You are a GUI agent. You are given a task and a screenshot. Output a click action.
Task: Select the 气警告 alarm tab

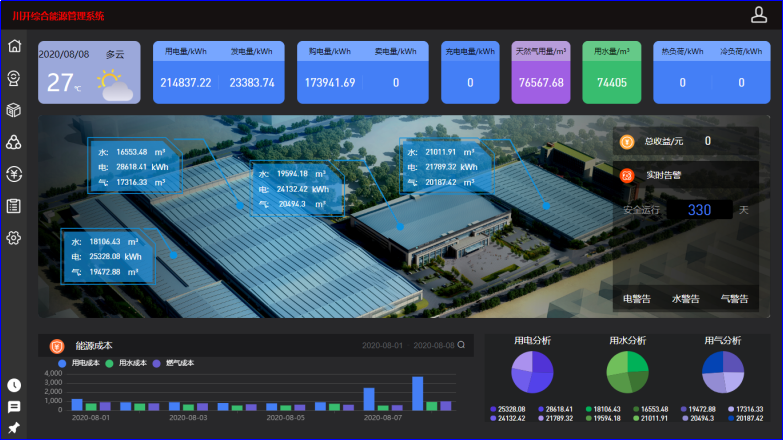coord(735,298)
